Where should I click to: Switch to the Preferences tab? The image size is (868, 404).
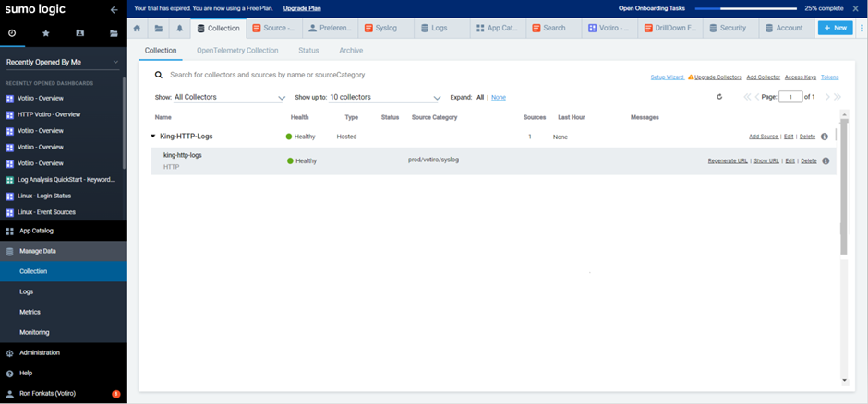[x=330, y=29]
